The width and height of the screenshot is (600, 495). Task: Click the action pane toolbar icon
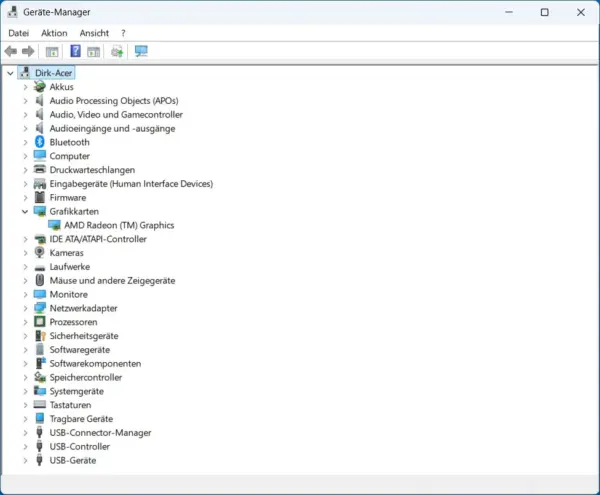tap(93, 51)
